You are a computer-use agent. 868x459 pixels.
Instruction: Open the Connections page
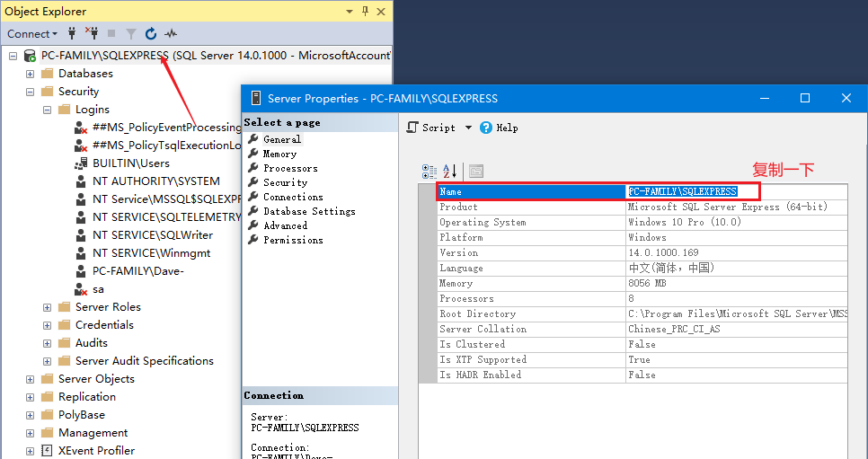293,197
